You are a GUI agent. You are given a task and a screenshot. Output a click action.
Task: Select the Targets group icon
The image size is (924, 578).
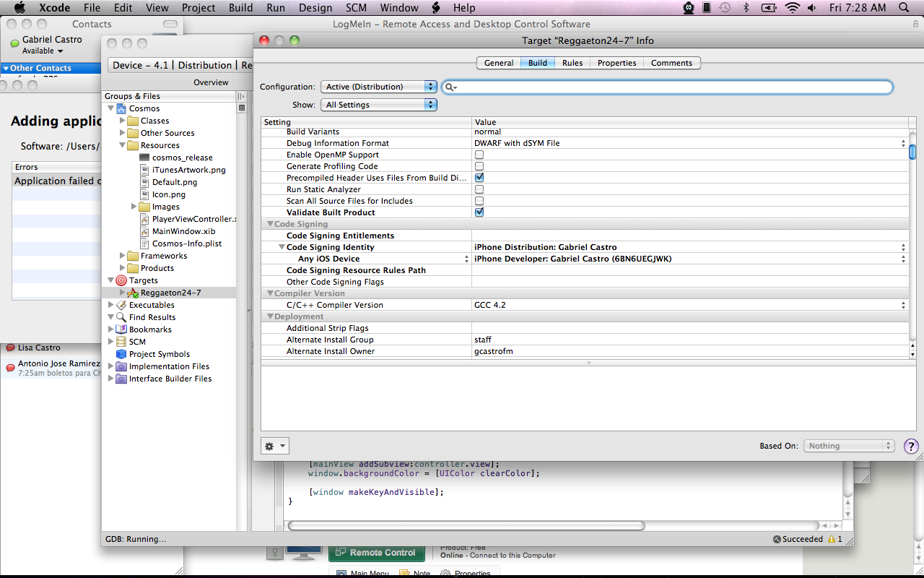coord(121,280)
